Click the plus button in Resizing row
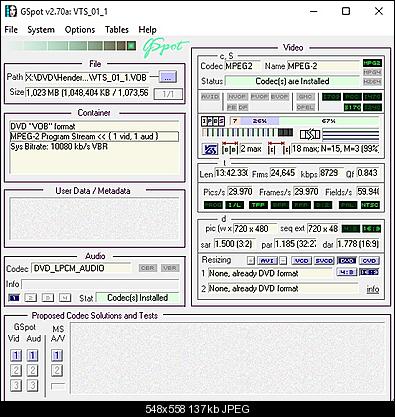Image resolution: width=395 pixels, height=417 pixels. (251, 261)
